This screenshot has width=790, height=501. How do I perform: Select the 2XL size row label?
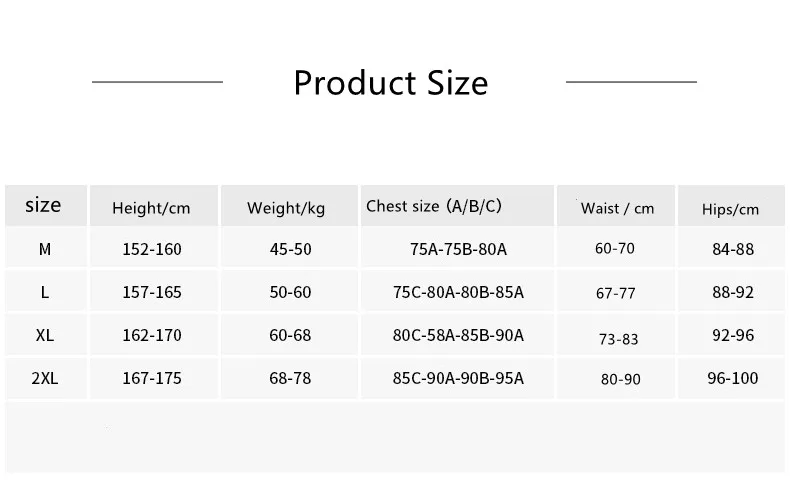(x=45, y=378)
